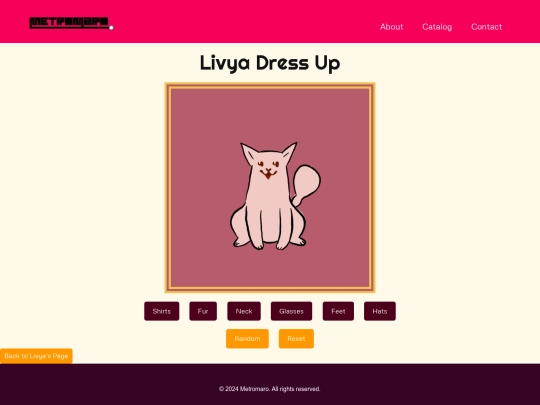Click the cat's front paws
The height and width of the screenshot is (405, 540).
tap(270, 245)
